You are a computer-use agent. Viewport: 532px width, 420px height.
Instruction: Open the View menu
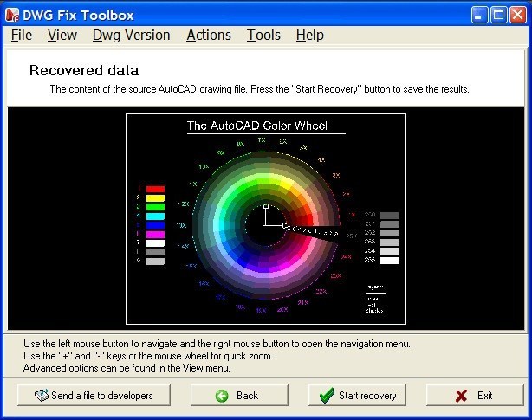point(62,35)
